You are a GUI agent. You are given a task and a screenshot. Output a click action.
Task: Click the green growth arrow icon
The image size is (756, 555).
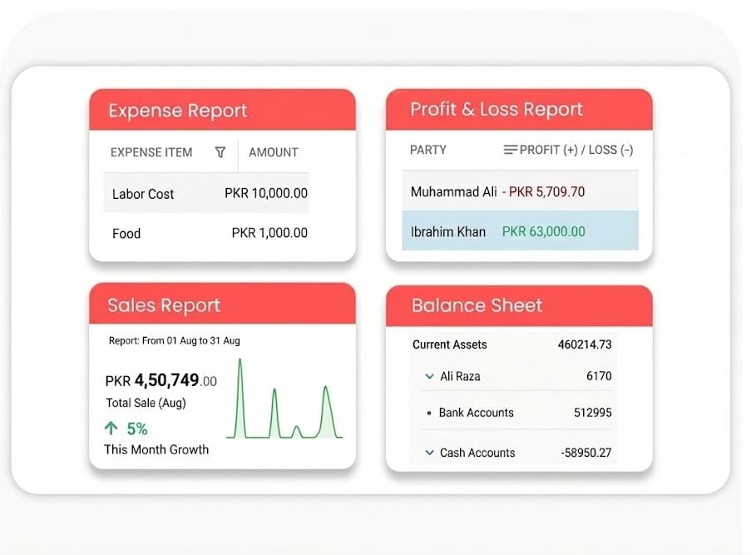111,429
